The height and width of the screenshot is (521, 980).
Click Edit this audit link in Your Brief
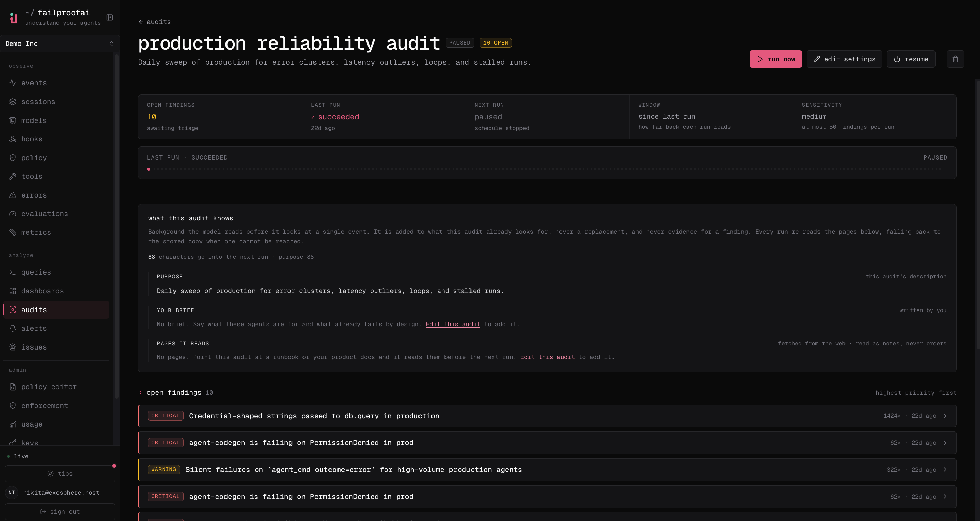click(x=453, y=324)
